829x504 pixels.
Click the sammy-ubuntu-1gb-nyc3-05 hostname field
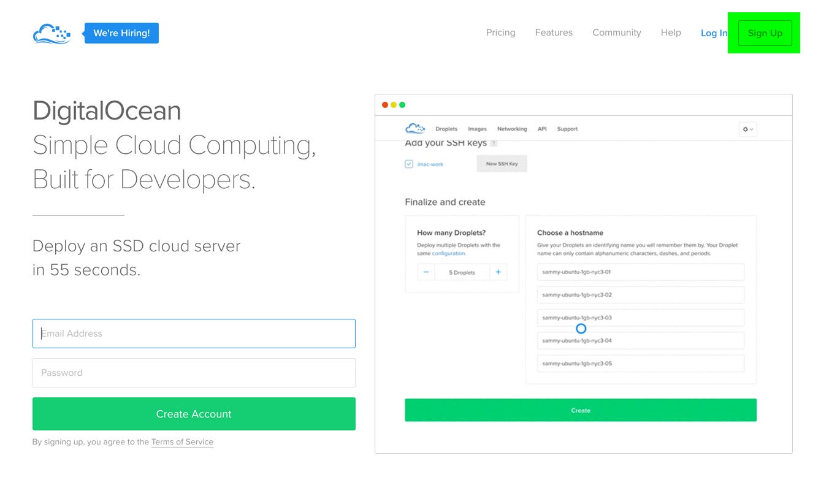point(641,364)
